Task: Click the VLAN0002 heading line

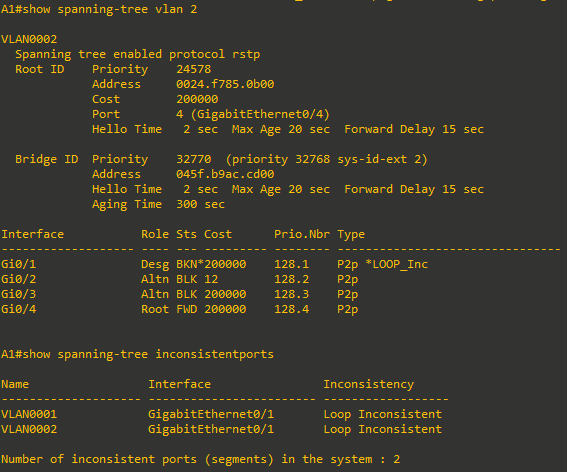Action: (29, 39)
